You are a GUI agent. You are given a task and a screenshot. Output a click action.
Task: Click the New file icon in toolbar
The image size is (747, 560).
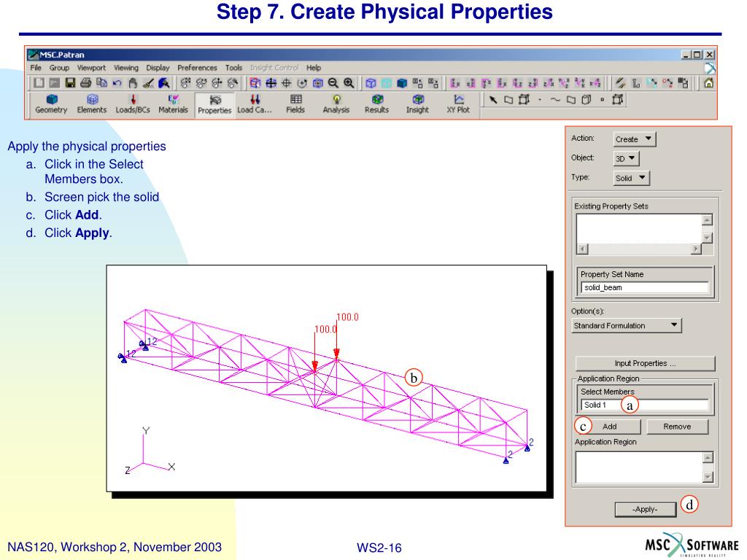coord(39,83)
